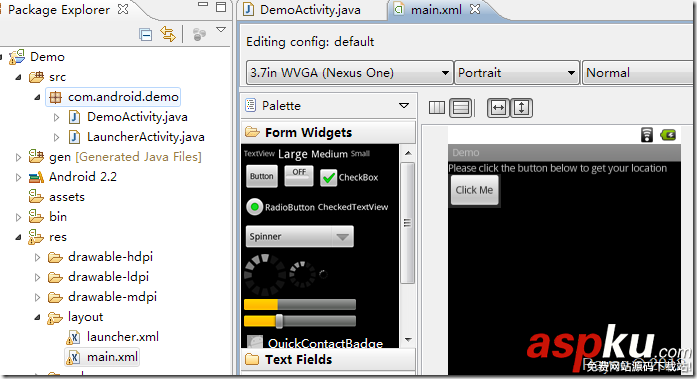
Task: Select drawable-mdpi folder
Action: [102, 297]
